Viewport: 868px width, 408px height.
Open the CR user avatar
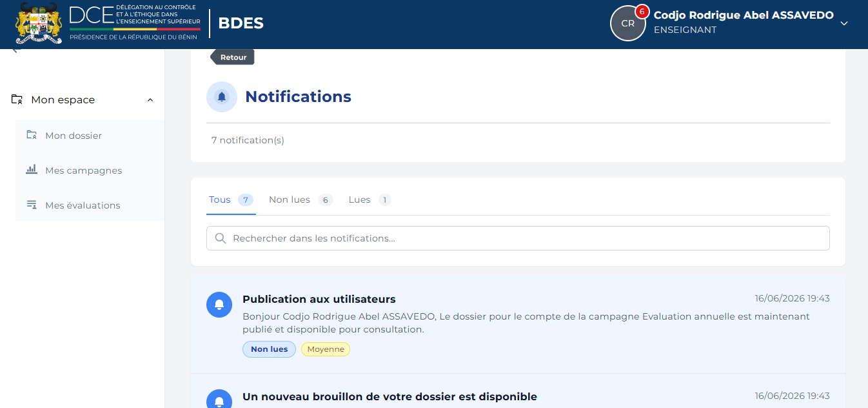[x=627, y=23]
